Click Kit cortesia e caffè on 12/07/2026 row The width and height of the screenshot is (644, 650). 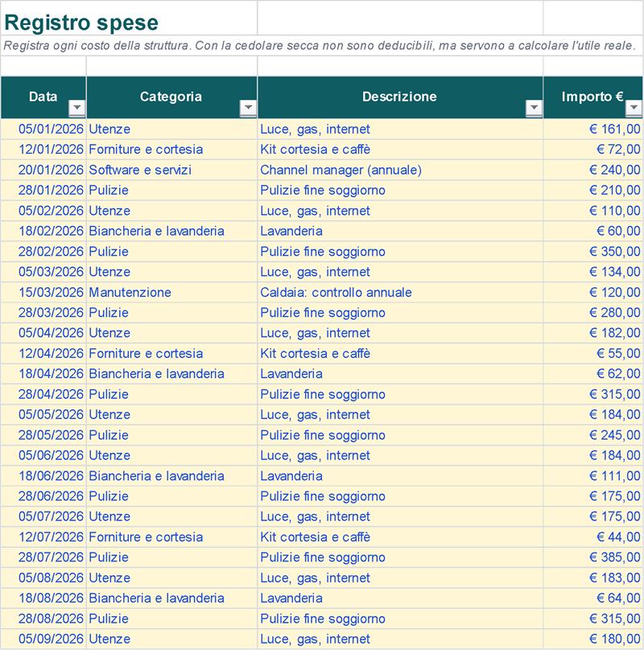(x=400, y=537)
